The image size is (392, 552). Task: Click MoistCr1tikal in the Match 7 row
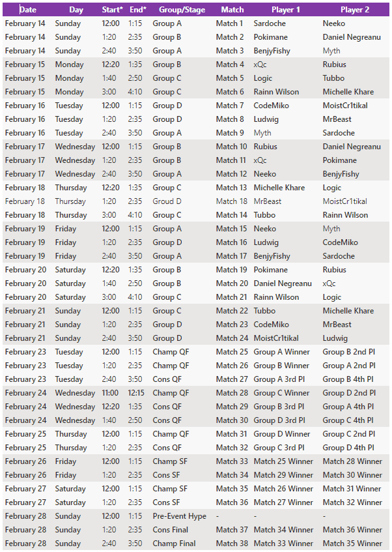tap(345, 106)
